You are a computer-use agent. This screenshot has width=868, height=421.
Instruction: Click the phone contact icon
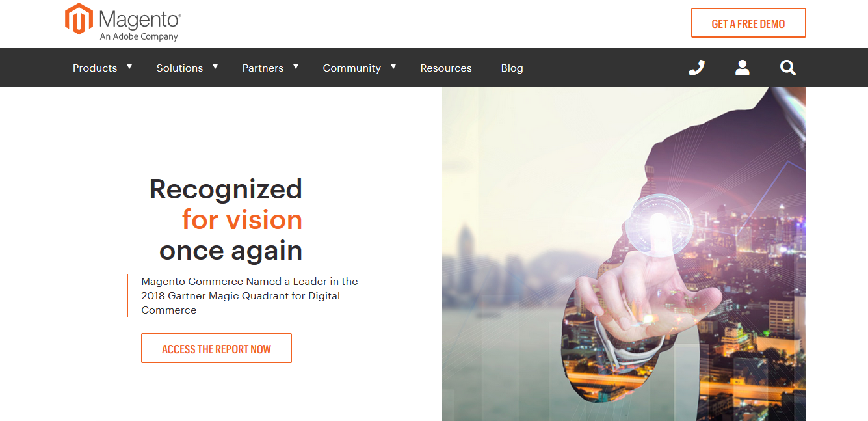(696, 68)
